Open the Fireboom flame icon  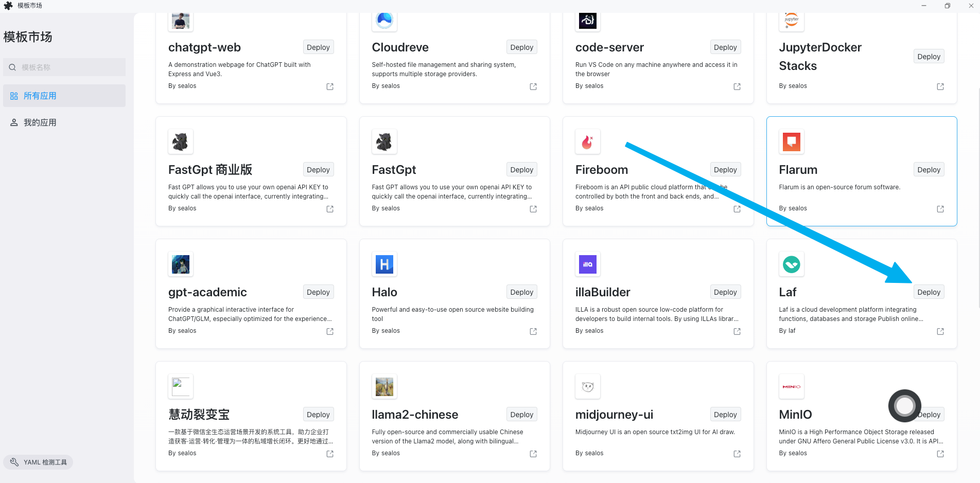pyautogui.click(x=587, y=141)
